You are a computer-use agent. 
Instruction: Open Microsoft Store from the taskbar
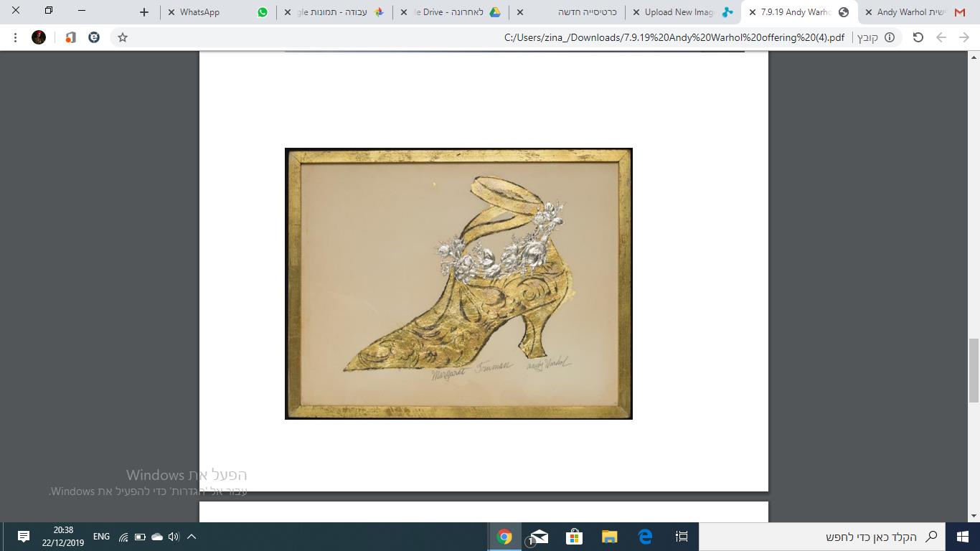pos(574,537)
